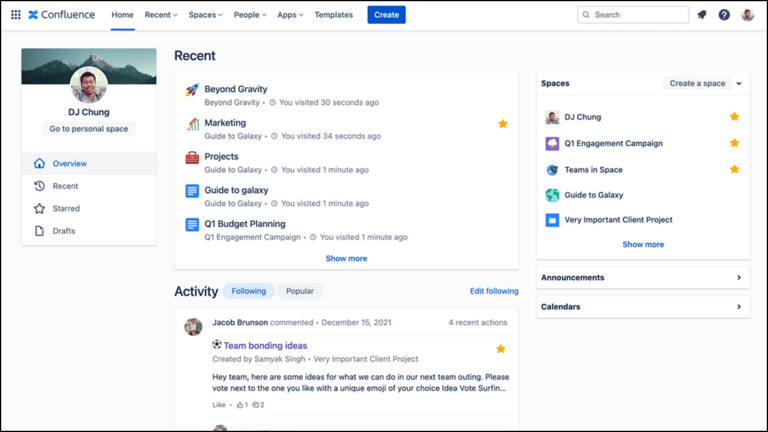This screenshot has width=768, height=432.
Task: Click the thumbs-up like count icon
Action: tap(240, 405)
